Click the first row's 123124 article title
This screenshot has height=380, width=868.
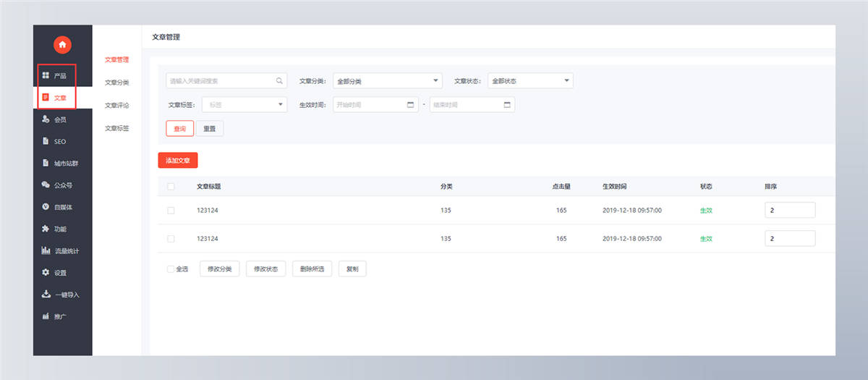208,210
